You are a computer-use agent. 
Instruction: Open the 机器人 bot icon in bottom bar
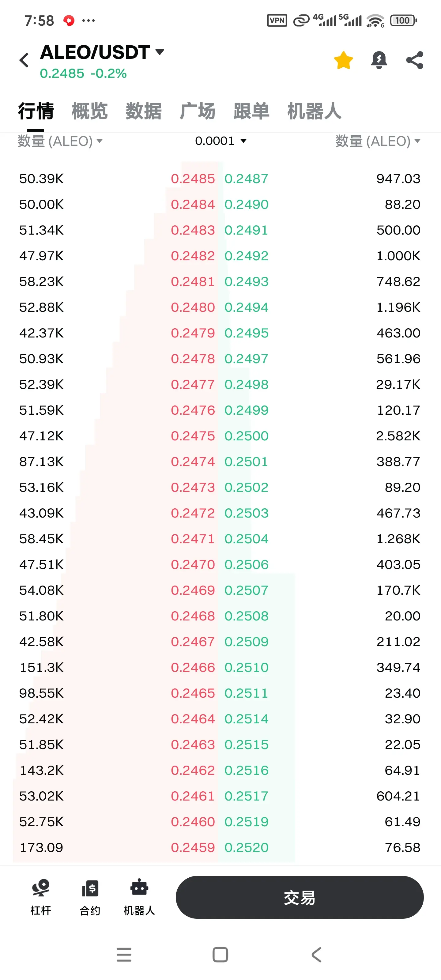tap(139, 897)
